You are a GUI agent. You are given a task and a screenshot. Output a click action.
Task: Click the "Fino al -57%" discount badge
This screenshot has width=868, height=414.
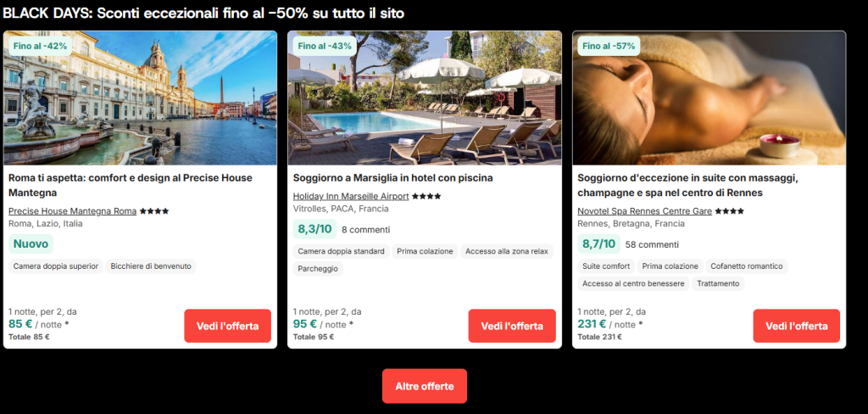point(609,46)
